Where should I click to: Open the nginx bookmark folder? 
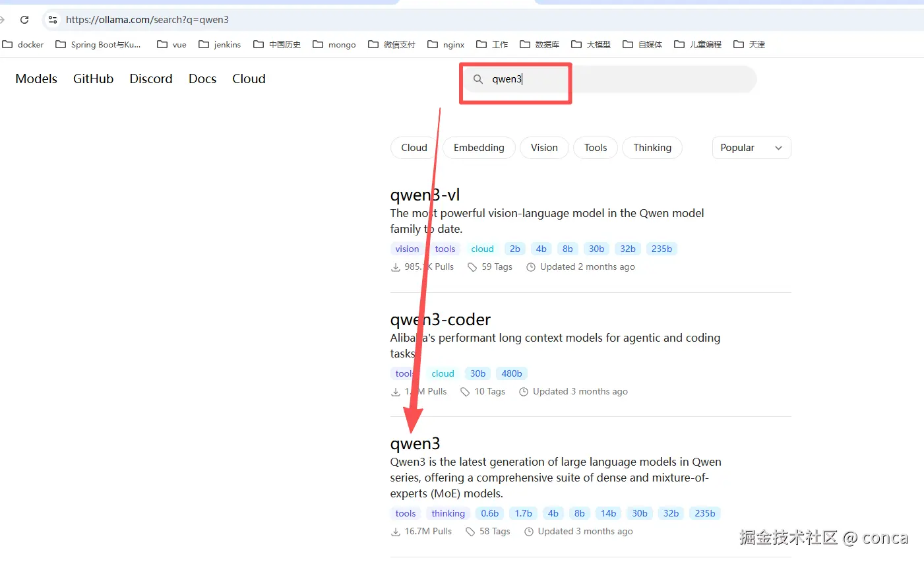(x=446, y=44)
